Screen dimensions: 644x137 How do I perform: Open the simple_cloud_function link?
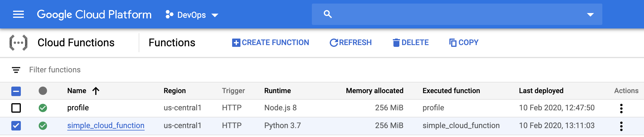[106, 126]
